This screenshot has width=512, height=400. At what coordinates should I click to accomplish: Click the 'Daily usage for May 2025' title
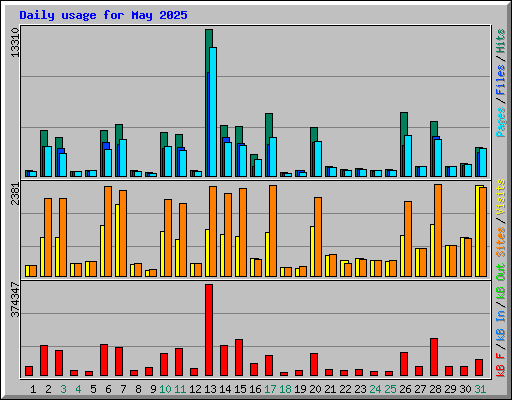coord(103,15)
